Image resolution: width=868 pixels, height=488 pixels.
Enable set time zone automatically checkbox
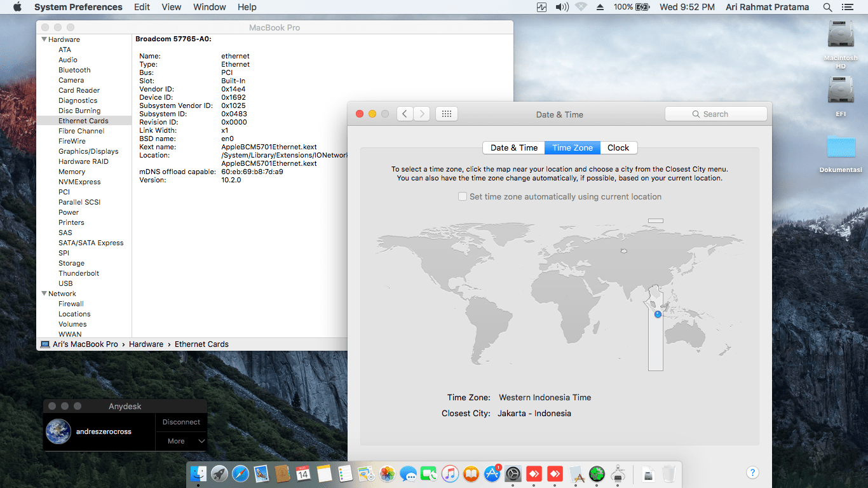(x=463, y=197)
